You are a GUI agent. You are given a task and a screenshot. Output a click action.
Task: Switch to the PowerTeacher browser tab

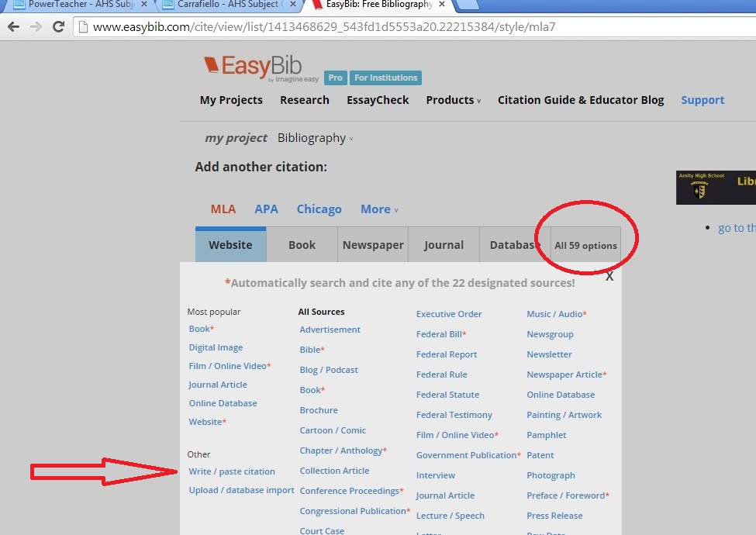click(x=80, y=5)
